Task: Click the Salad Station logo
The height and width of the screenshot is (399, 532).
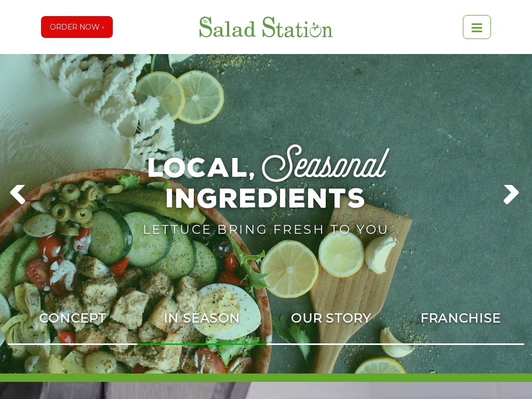Action: (265, 27)
